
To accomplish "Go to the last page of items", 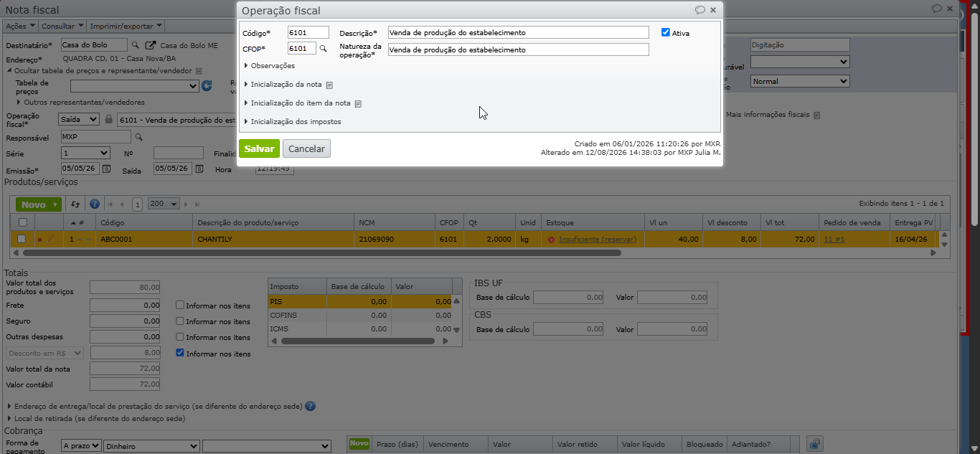I will pyautogui.click(x=197, y=204).
